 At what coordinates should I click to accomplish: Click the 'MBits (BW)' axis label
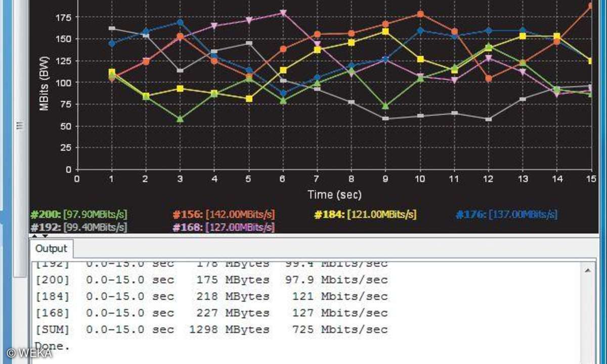(x=44, y=84)
